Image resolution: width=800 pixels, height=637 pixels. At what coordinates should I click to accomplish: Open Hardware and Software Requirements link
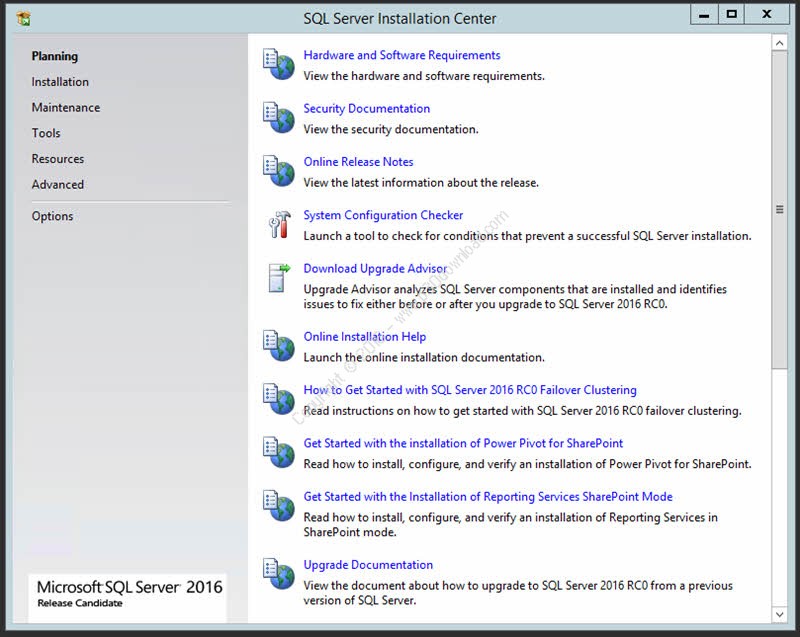click(402, 56)
